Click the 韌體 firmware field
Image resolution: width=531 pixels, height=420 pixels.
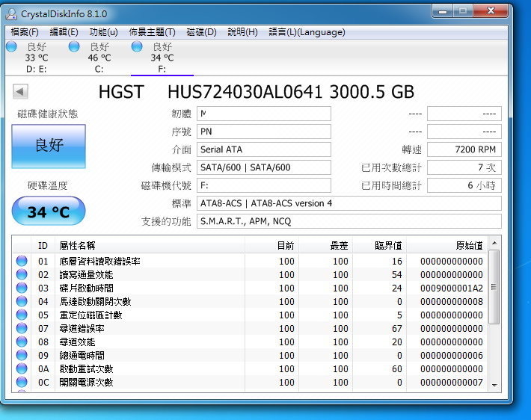[x=264, y=114]
